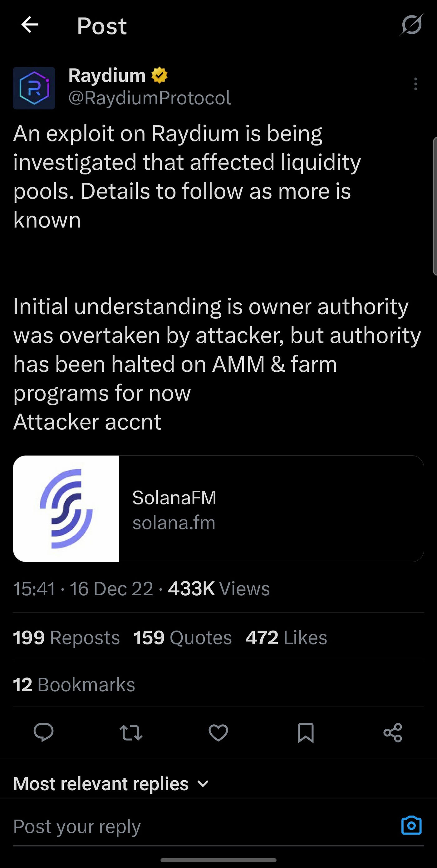The width and height of the screenshot is (437, 868).
Task: See who gave the 472 Likes
Action: tap(286, 637)
